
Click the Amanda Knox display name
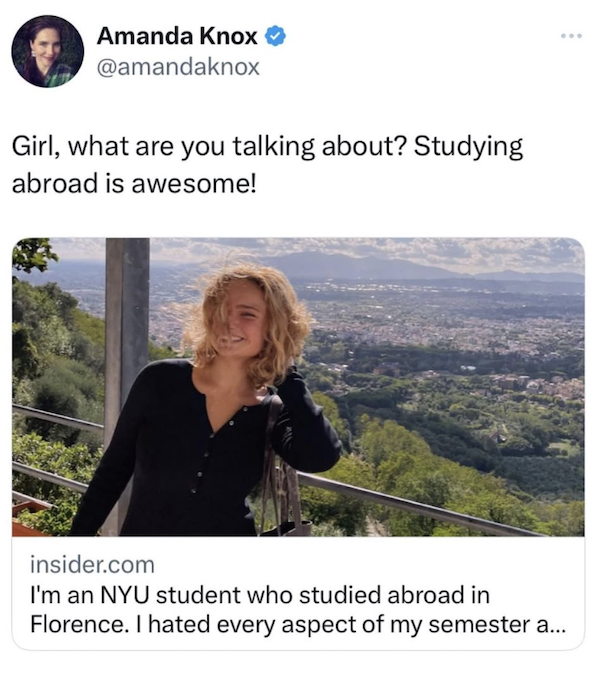[x=176, y=37]
